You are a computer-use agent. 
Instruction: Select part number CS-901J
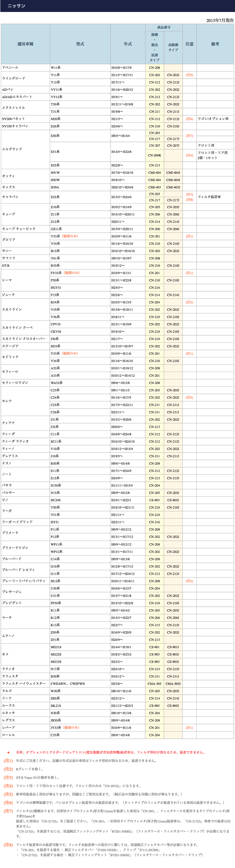pos(173,647)
